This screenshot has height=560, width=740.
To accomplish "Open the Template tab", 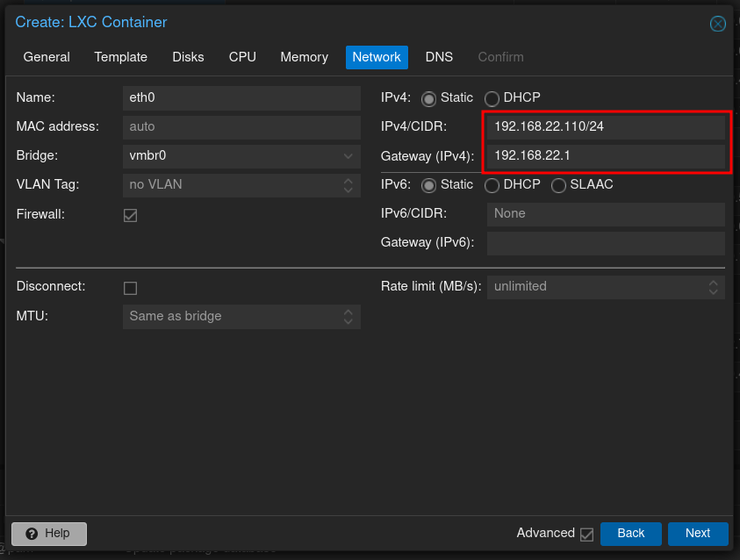I will click(x=120, y=57).
